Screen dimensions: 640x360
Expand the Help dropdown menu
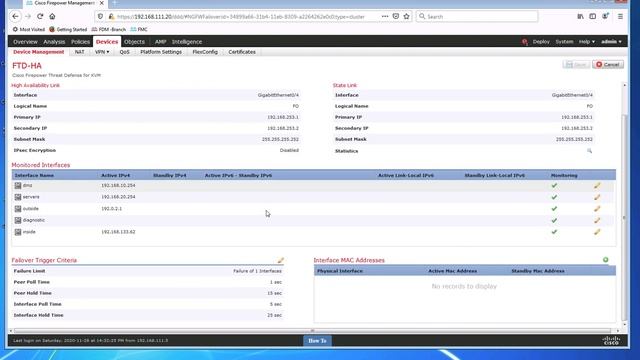(x=587, y=42)
